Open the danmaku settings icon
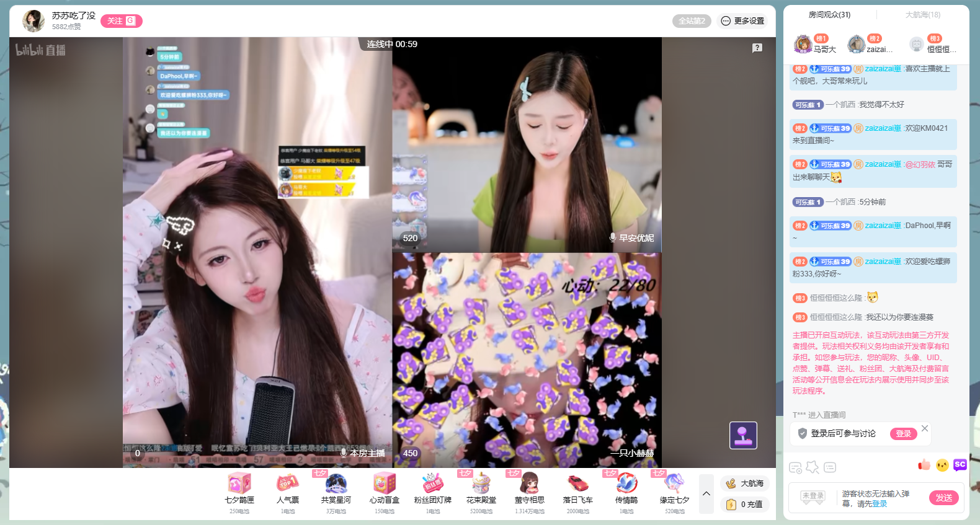Screen dimensions: 980x525 [x=795, y=467]
